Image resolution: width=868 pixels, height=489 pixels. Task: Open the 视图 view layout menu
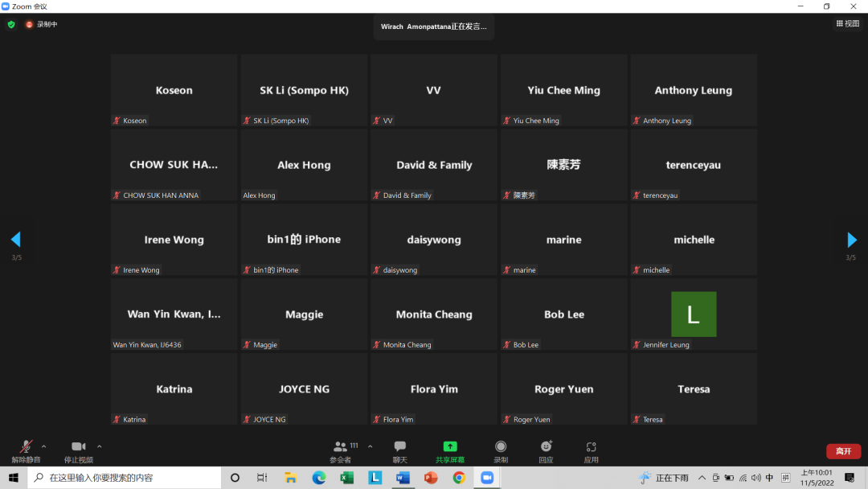[847, 24]
